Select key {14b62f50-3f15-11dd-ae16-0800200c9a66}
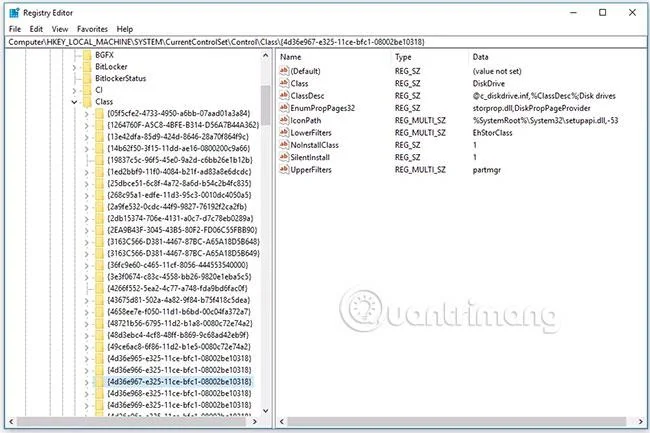 coord(179,148)
